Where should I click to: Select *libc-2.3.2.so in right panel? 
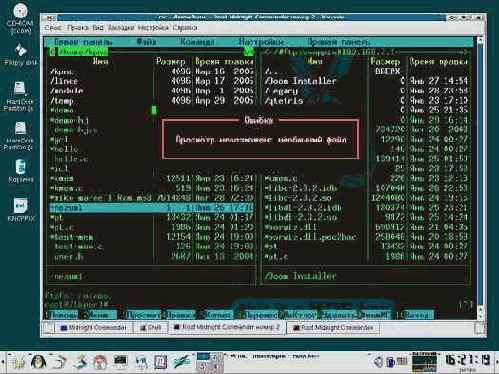coord(298,198)
